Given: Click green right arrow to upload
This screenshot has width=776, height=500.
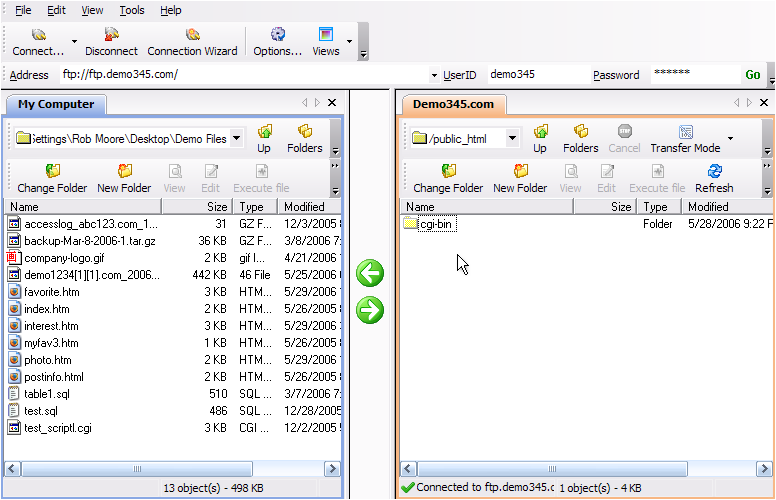Looking at the screenshot, I should [x=370, y=310].
